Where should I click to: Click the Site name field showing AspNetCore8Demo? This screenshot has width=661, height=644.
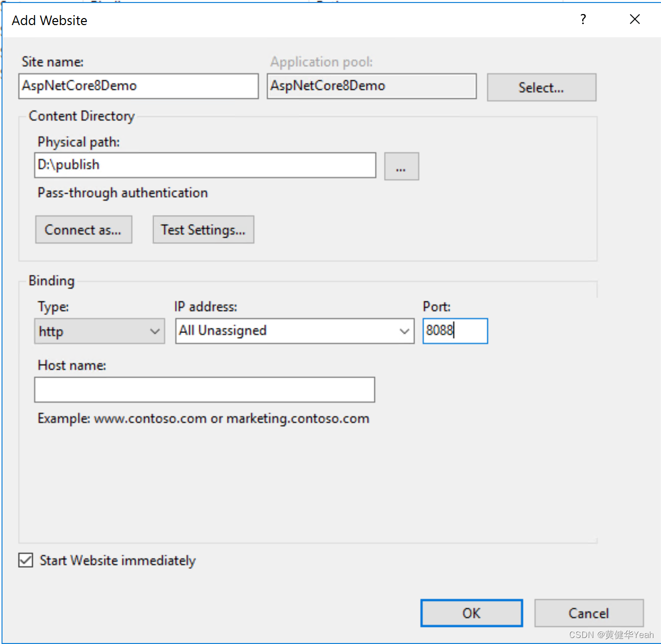pos(138,86)
